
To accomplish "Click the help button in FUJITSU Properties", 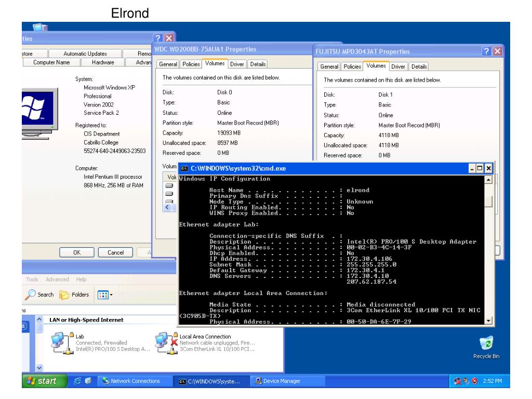I will [486, 51].
